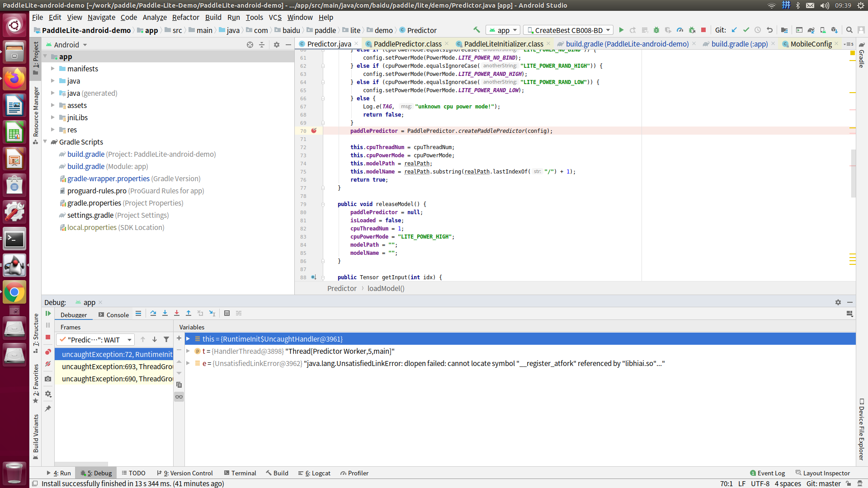This screenshot has height=488, width=868.
Task: Click Git Update Project arrow icon
Action: point(734,30)
